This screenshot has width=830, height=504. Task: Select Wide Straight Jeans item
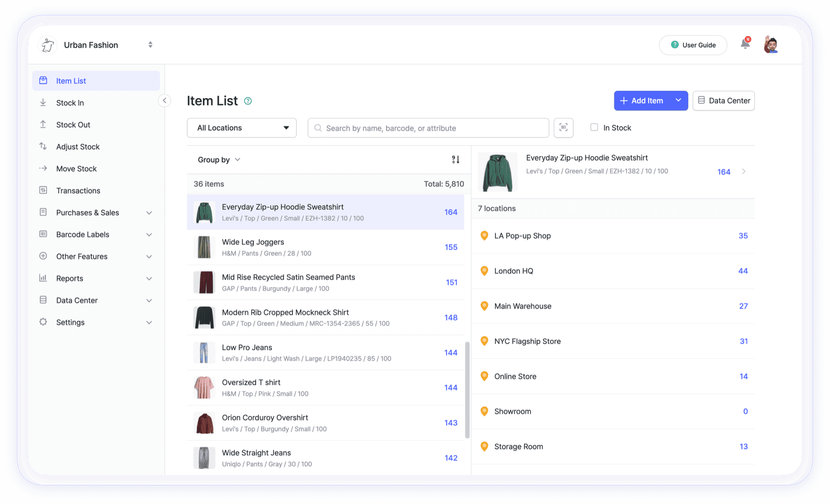pyautogui.click(x=326, y=458)
